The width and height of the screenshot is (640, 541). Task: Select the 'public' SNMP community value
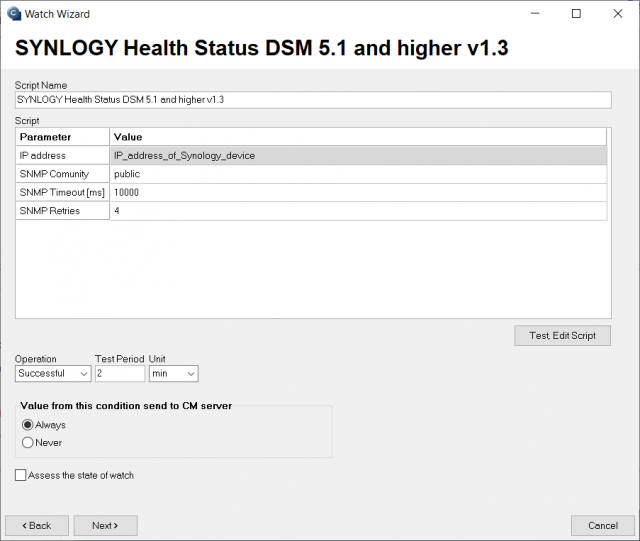358,174
